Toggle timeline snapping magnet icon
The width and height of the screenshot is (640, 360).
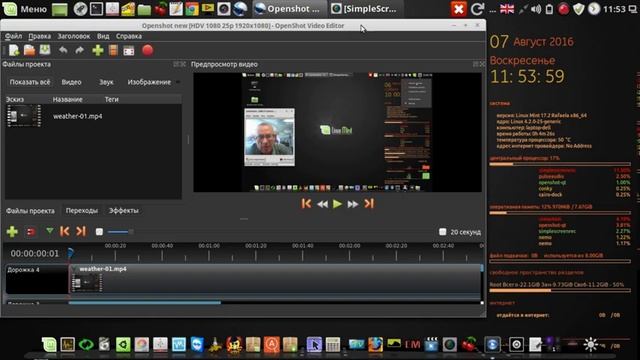(x=31, y=232)
